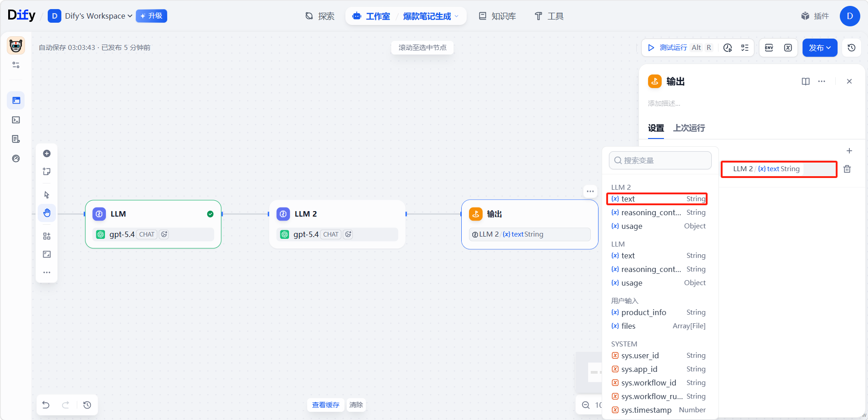Click the organize nodes layout icon

point(47,236)
